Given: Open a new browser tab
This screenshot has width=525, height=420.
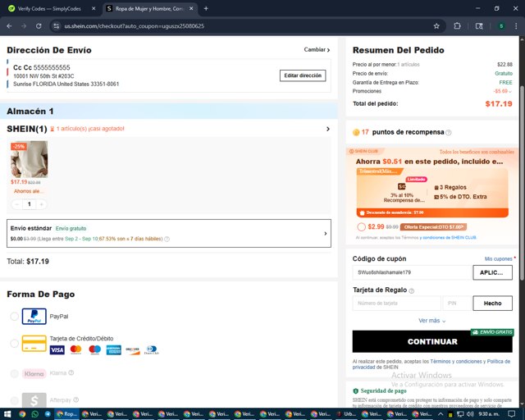Looking at the screenshot, I should coord(206,9).
